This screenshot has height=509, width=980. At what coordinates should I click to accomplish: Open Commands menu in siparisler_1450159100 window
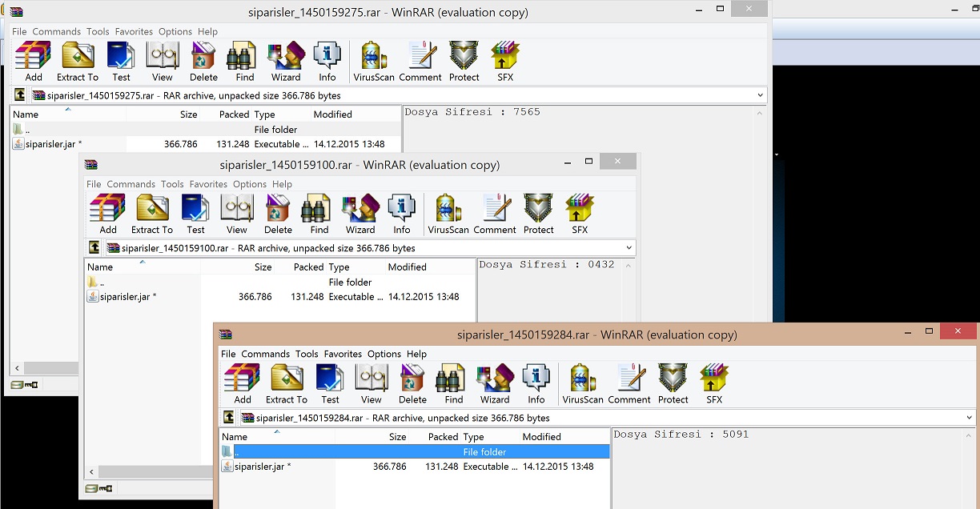131,184
